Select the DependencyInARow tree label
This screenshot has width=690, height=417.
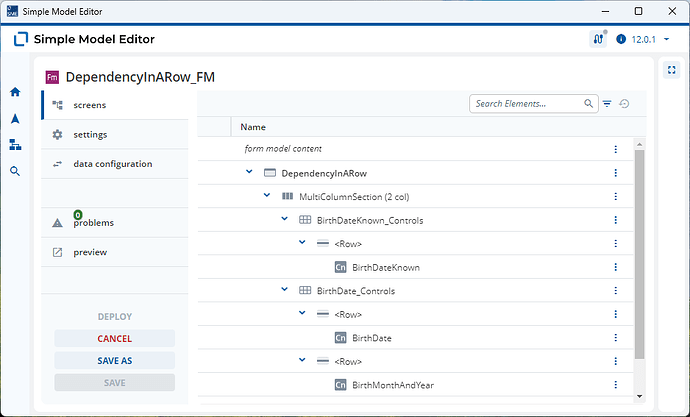(324, 173)
